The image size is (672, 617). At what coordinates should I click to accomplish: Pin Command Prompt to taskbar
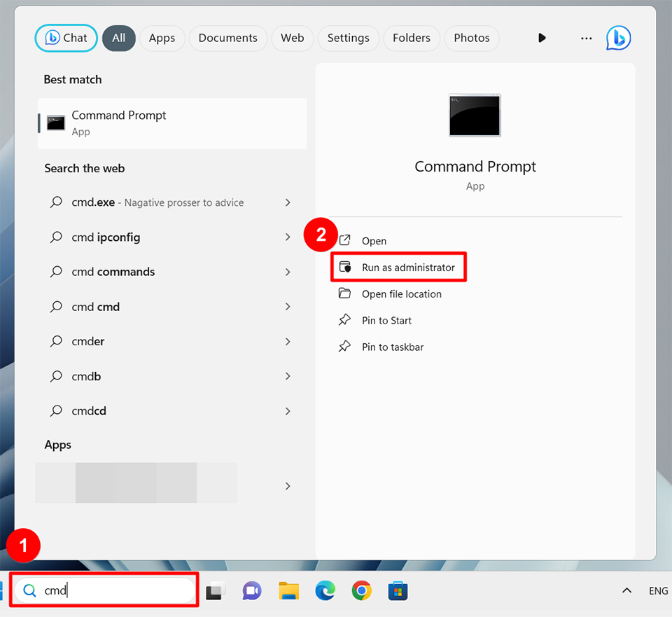[x=393, y=347]
